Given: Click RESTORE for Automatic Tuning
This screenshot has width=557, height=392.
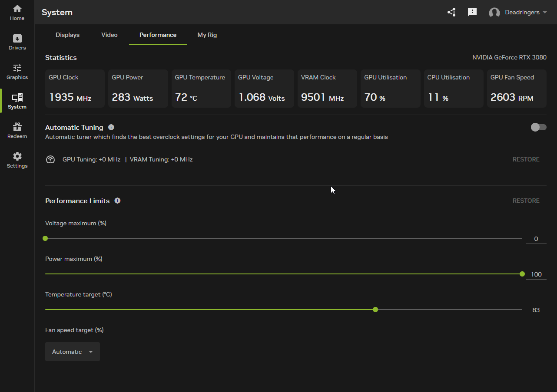Looking at the screenshot, I should point(526,159).
